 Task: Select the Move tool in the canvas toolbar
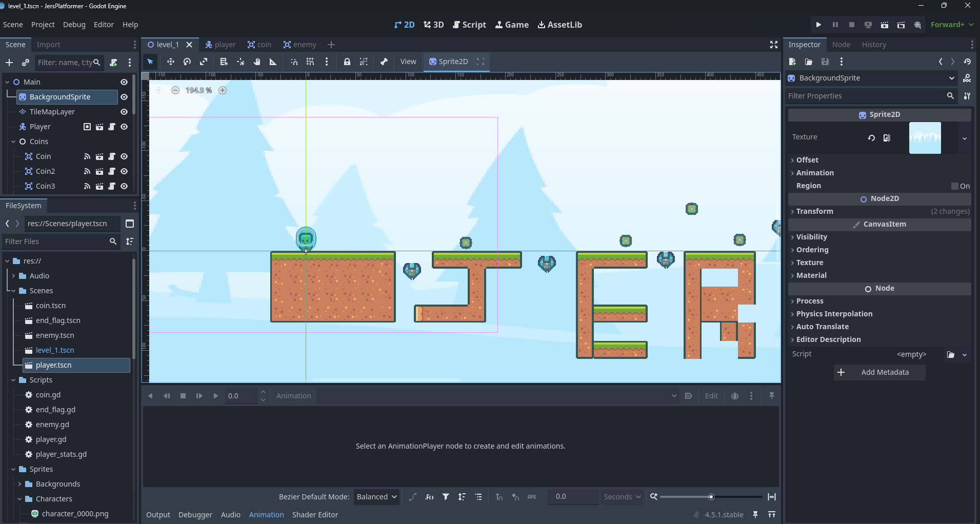[171, 62]
